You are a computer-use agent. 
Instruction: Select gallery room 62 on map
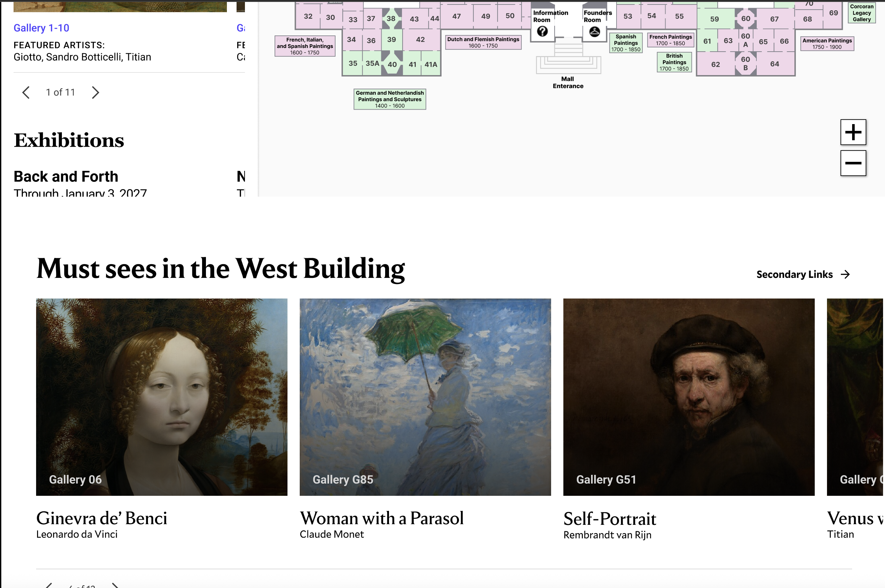[715, 64]
